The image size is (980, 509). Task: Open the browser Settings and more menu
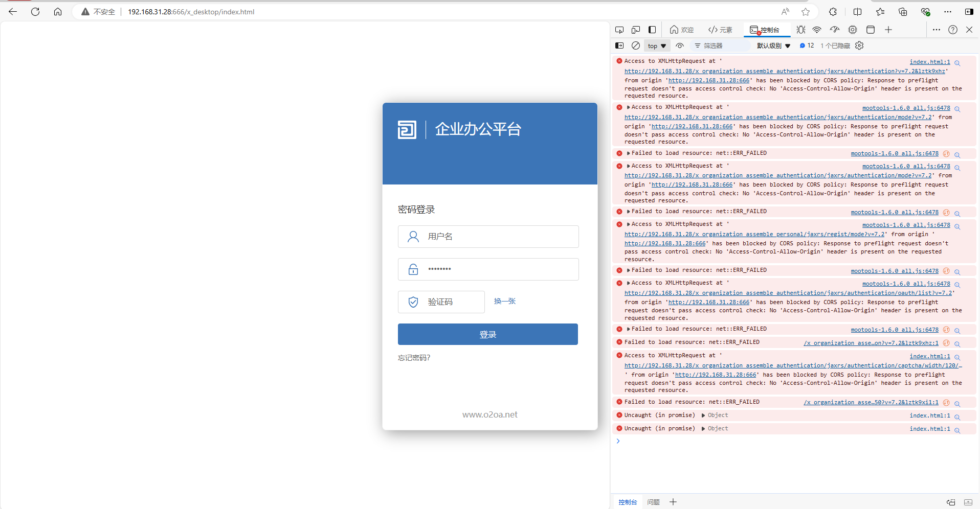click(x=948, y=12)
